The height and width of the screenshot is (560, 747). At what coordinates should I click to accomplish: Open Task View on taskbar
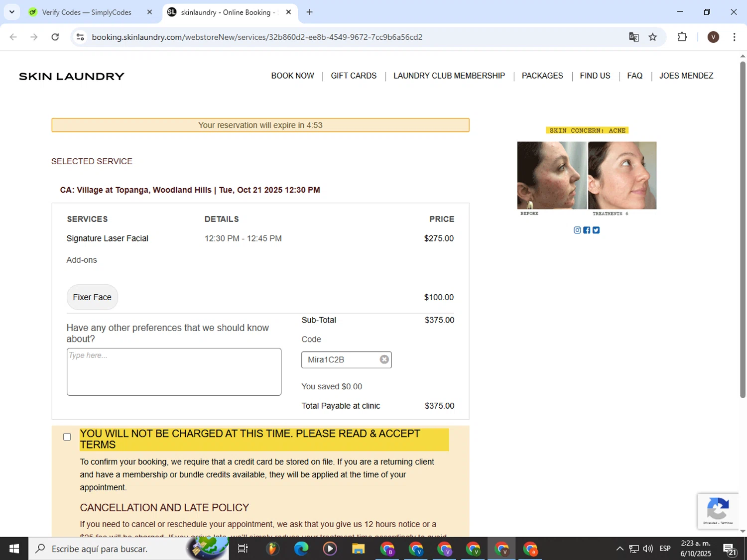click(243, 549)
